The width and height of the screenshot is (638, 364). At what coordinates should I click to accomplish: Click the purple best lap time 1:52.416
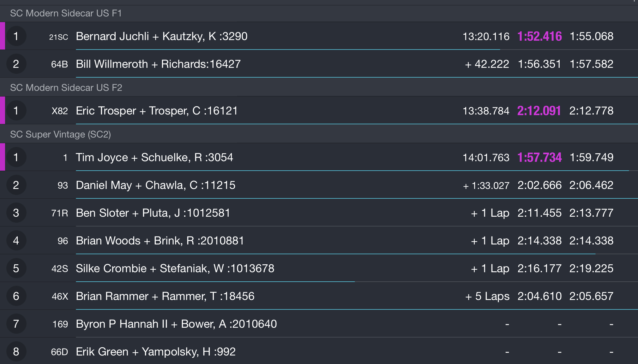coord(539,36)
